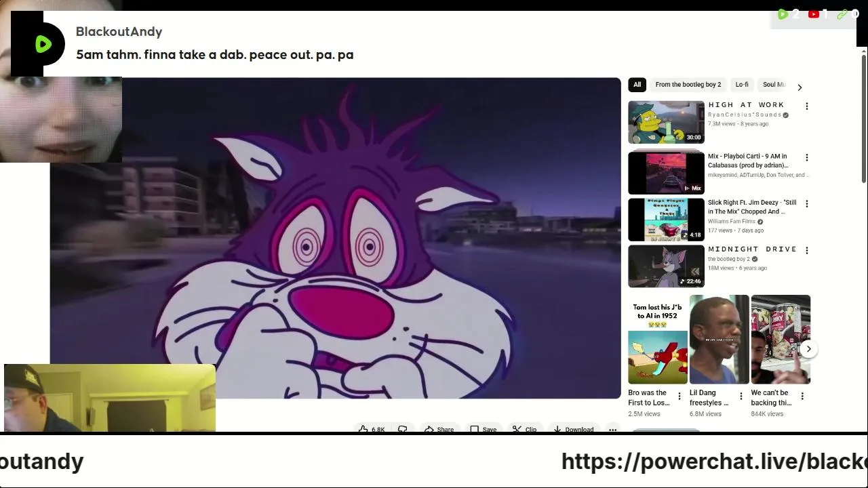Select the 'Lo-fi' filter chip
The width and height of the screenshot is (868, 488).
click(x=742, y=85)
